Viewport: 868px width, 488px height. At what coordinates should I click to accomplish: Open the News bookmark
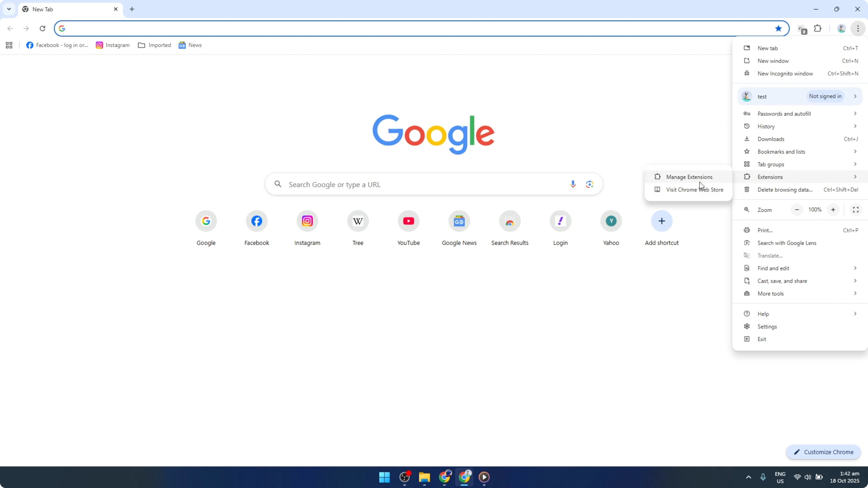(190, 45)
